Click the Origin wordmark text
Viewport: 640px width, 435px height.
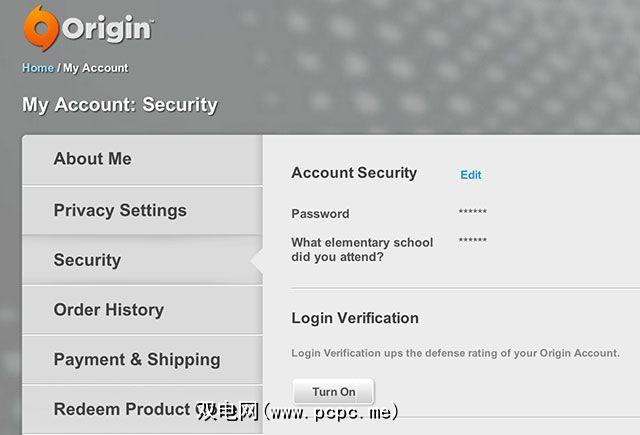tap(108, 29)
